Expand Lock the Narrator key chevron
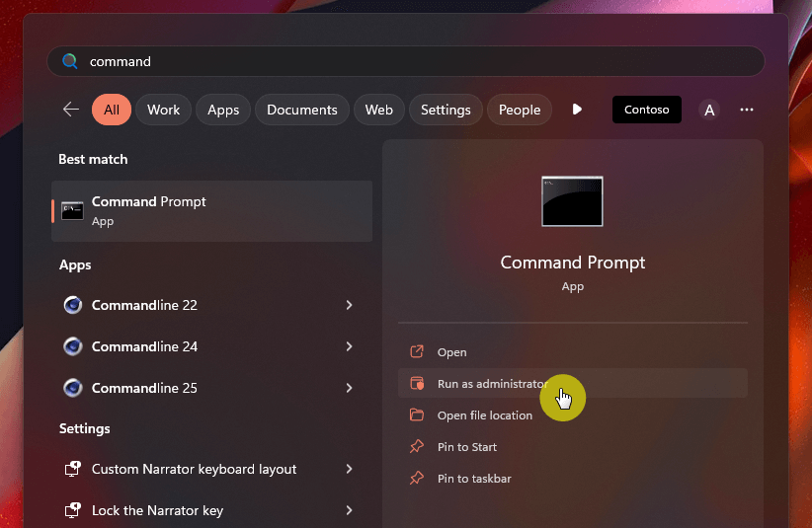This screenshot has width=812, height=528. [x=349, y=510]
